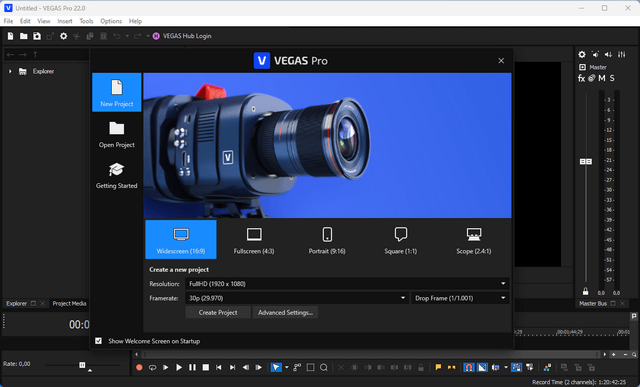Viewport: 640px width, 387px height.
Task: Toggle Lock Envelopes to Events
Action: click(516, 367)
